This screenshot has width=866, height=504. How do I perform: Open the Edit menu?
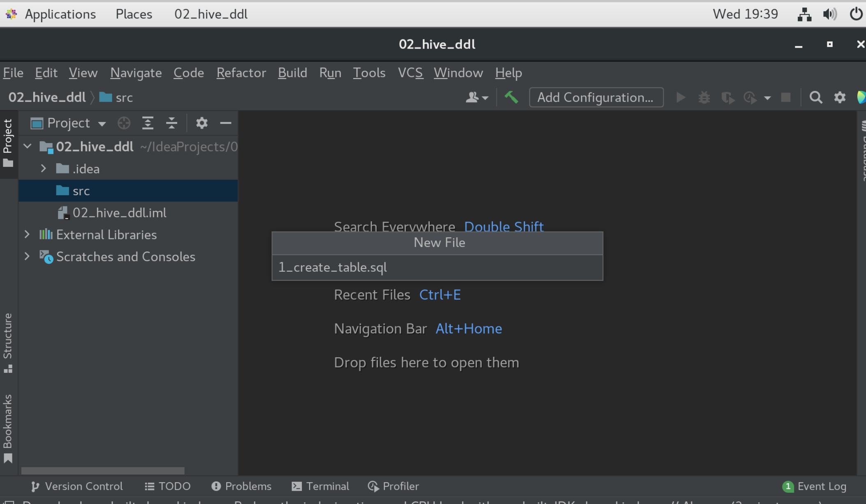(x=46, y=73)
